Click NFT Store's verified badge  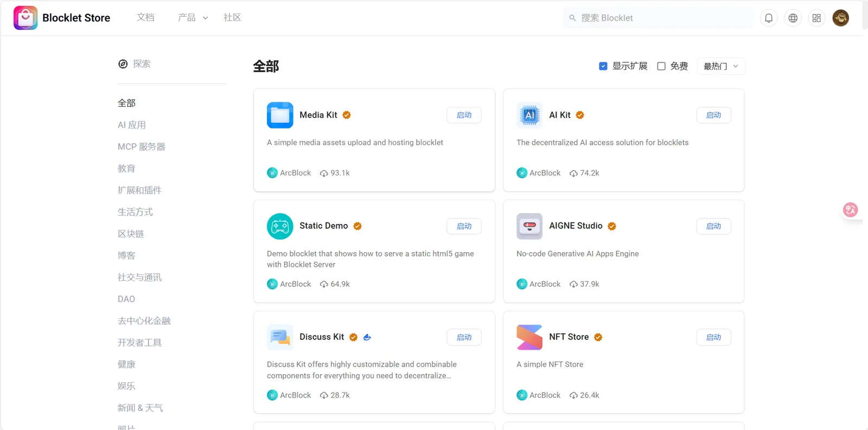point(598,337)
